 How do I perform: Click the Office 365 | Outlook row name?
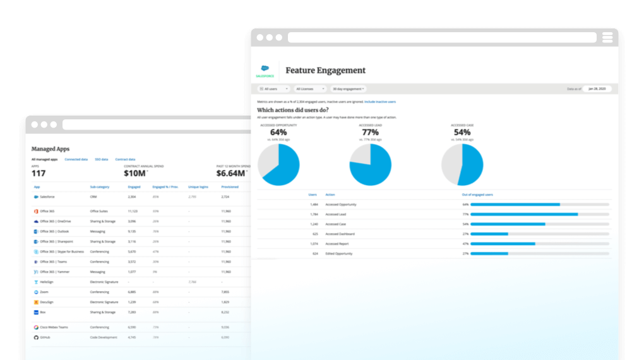(55, 231)
